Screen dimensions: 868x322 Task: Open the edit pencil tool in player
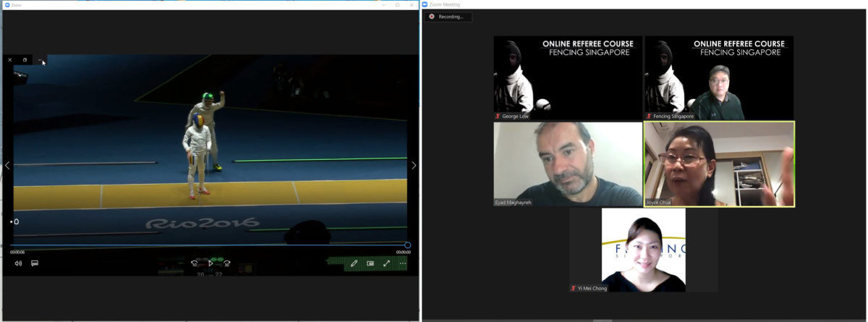click(354, 263)
